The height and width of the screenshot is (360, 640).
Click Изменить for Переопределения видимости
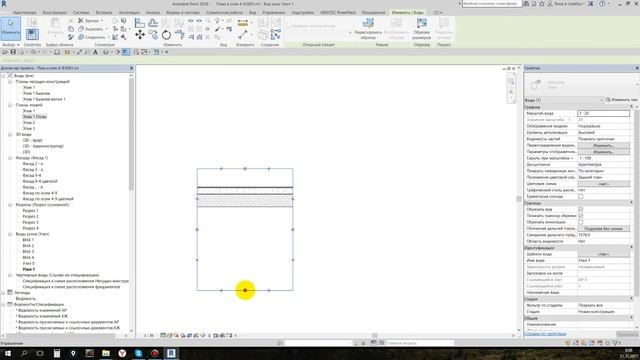(x=603, y=145)
